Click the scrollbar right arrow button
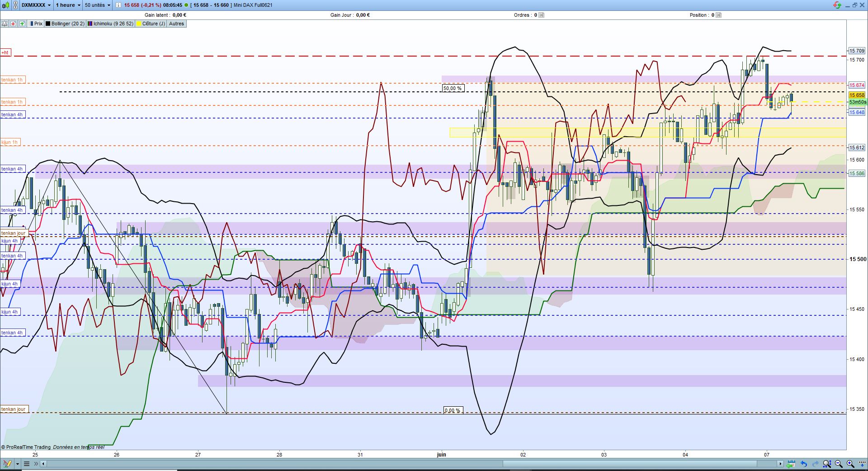The image size is (868, 471). (x=780, y=464)
